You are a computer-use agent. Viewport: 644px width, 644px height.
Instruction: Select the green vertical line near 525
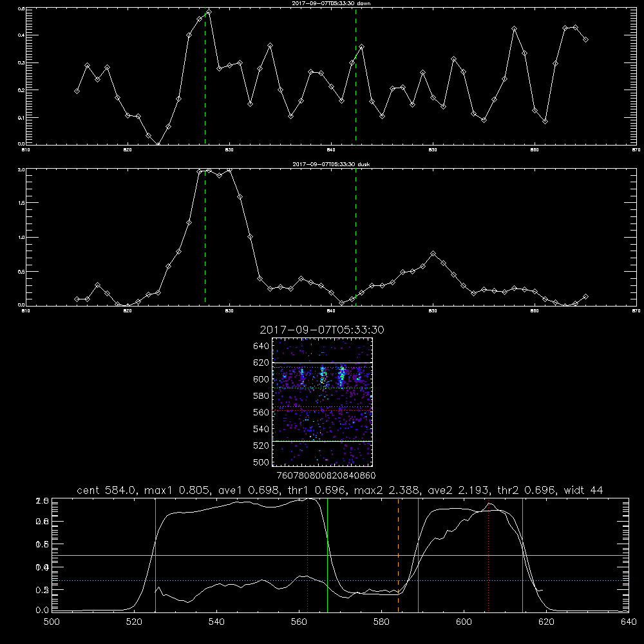coord(156,555)
